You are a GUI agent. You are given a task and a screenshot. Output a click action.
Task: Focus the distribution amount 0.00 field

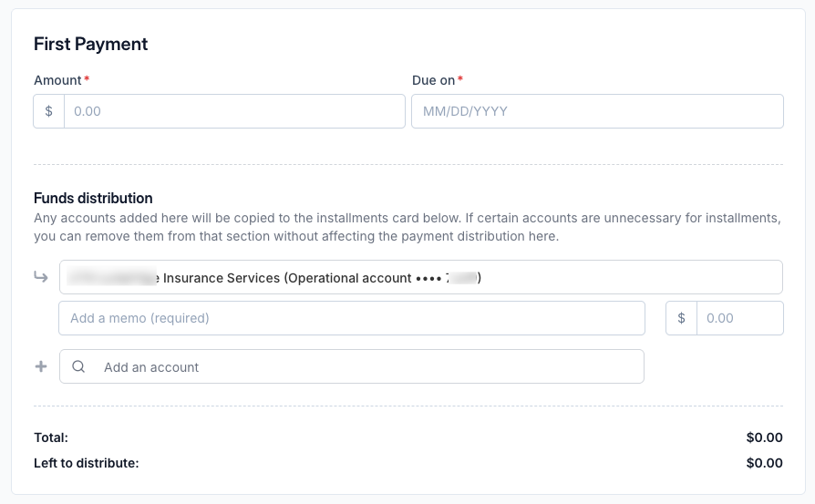tap(739, 318)
